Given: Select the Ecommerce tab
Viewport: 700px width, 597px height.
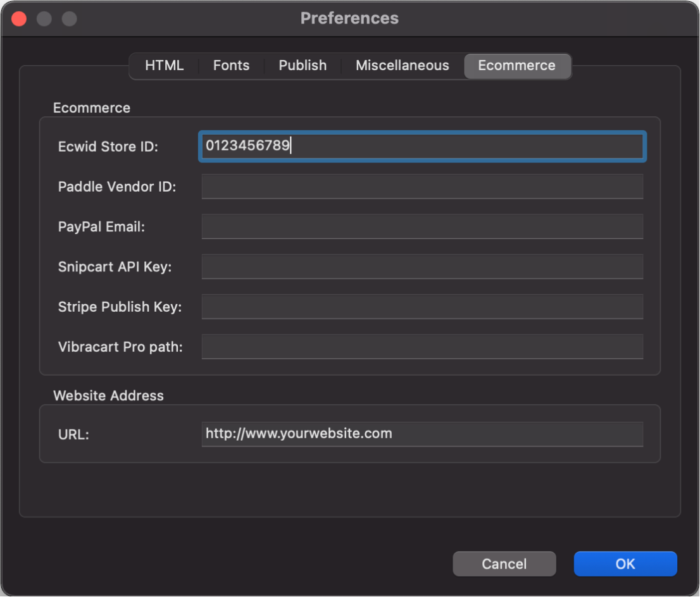Looking at the screenshot, I should [517, 66].
